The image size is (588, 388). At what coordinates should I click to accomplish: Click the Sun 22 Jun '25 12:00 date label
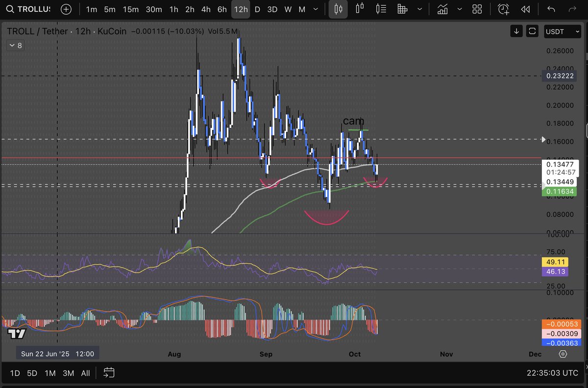(x=57, y=353)
